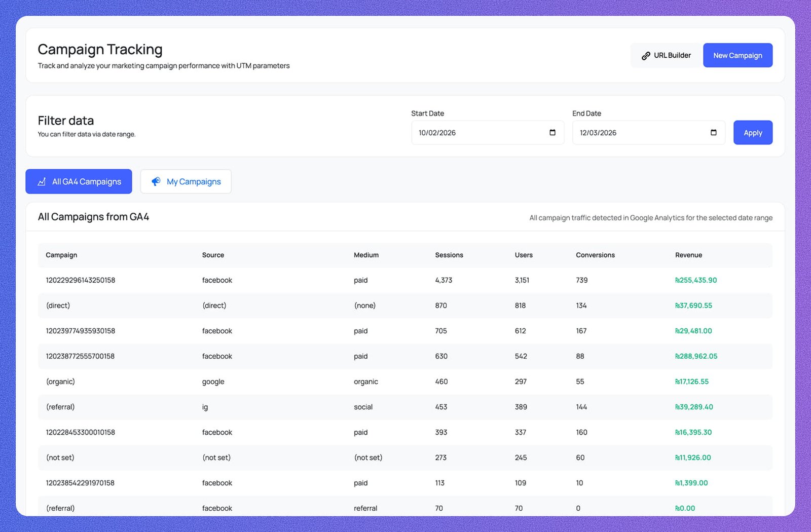This screenshot has width=811, height=532.
Task: Open the End Date calendar picker
Action: (713, 132)
